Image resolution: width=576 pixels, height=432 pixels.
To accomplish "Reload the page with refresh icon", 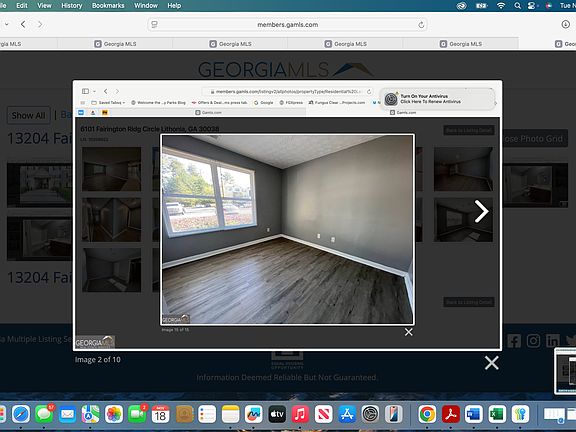I will coord(421,25).
